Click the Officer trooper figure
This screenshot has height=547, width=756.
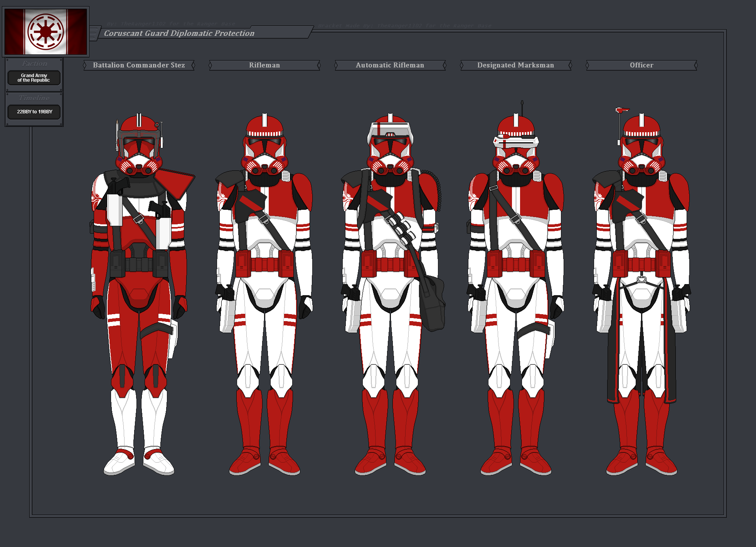pos(642,291)
